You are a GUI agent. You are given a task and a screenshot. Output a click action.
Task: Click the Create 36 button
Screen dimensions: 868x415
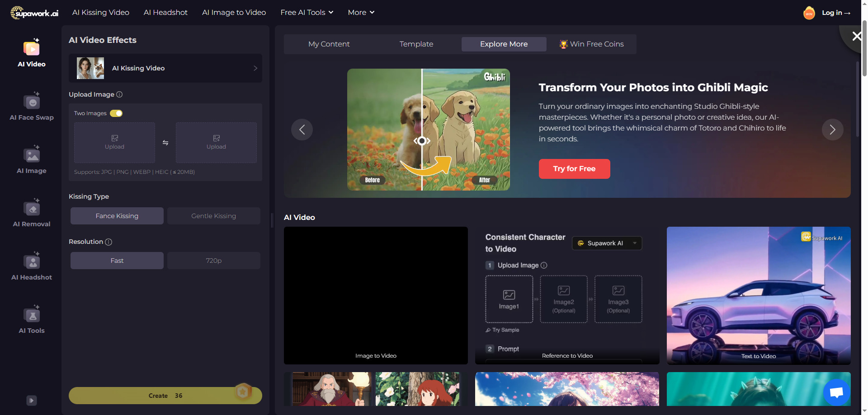tap(165, 396)
